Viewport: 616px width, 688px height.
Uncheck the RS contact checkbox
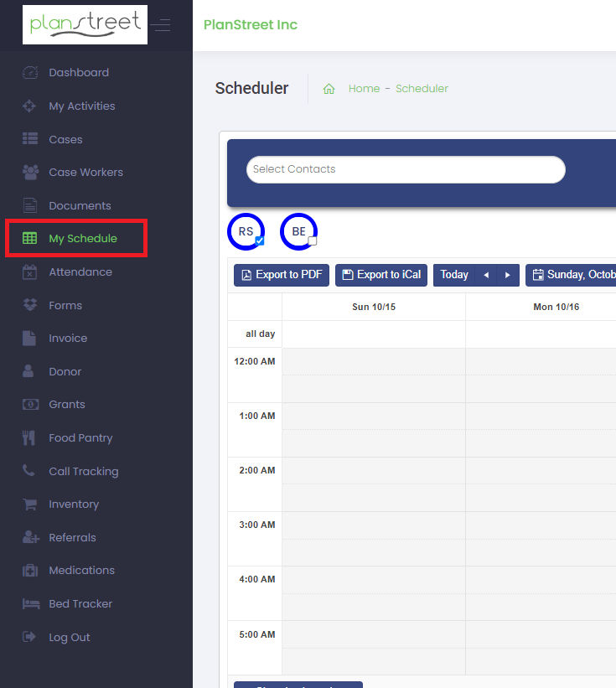[x=260, y=241]
